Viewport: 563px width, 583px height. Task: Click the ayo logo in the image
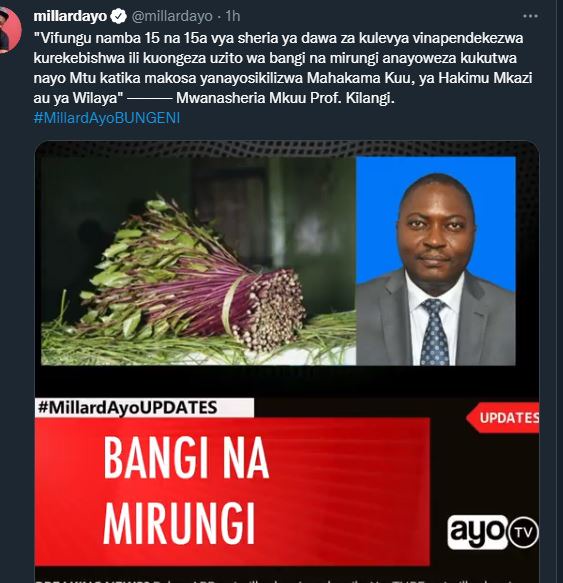click(477, 532)
